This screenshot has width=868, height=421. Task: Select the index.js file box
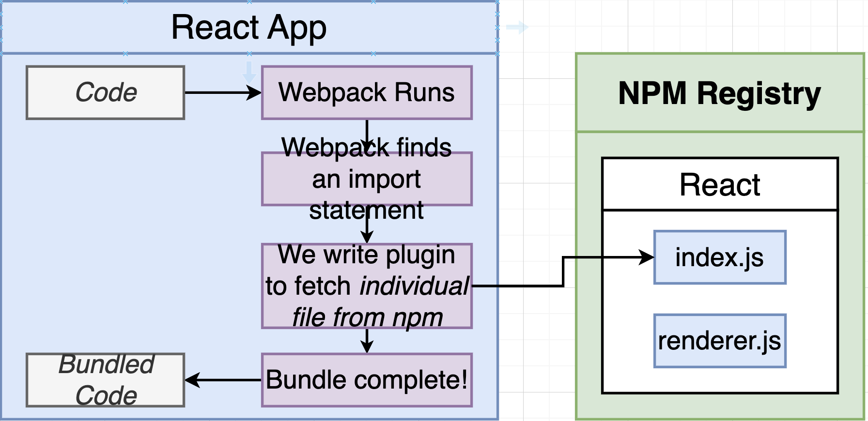point(720,257)
